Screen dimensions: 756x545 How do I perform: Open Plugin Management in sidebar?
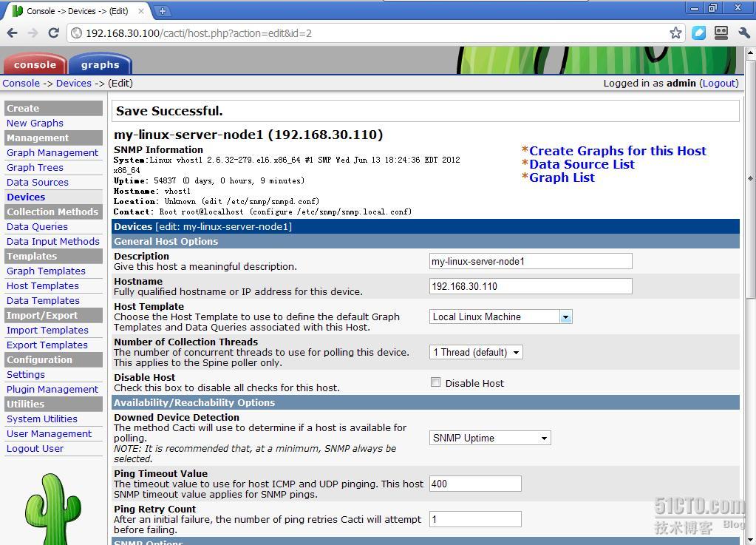52,389
